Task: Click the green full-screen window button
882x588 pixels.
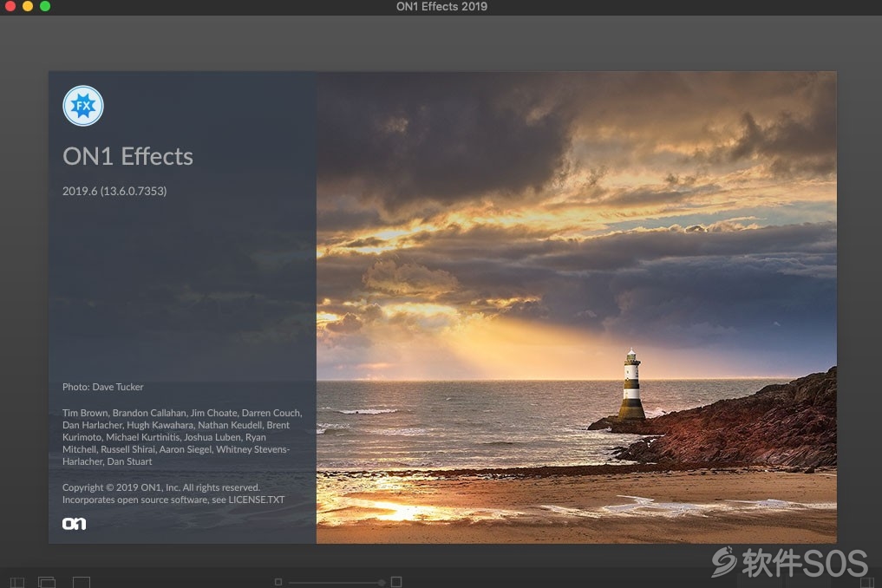Action: (x=45, y=6)
